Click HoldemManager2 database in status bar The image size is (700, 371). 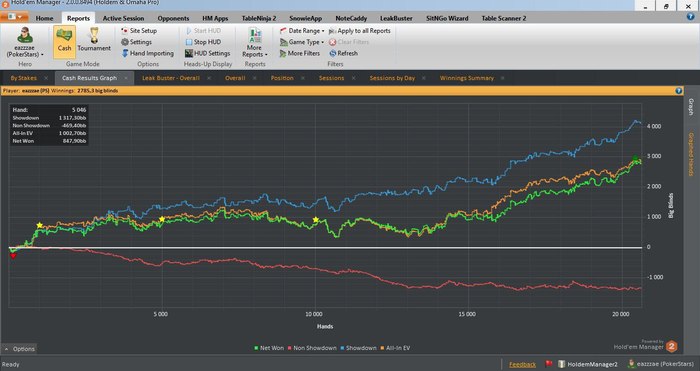tap(588, 364)
